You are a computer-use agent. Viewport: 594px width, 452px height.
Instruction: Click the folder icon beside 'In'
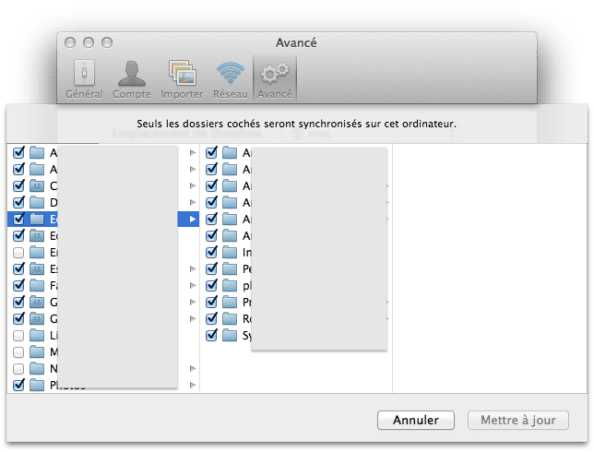[230, 252]
